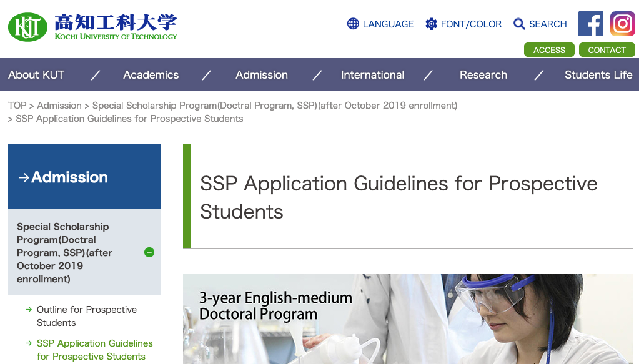Go to TOP via breadcrumb
This screenshot has width=639, height=364.
[17, 106]
